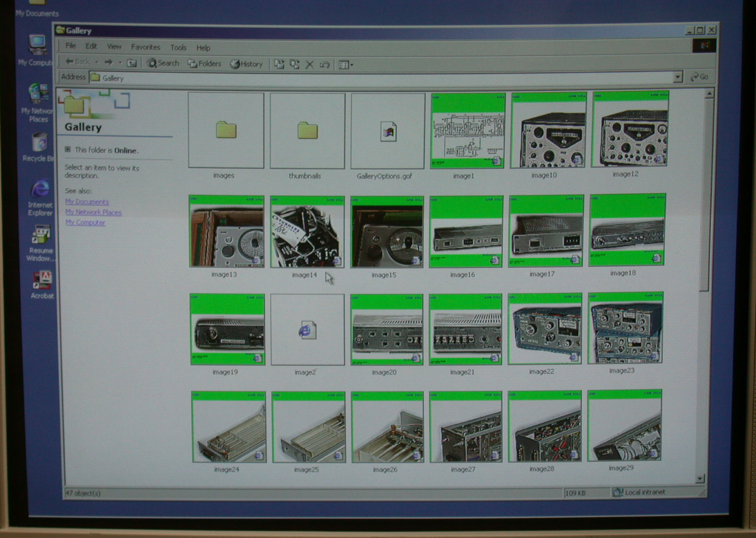
Task: Select the images folder
Action: point(226,131)
